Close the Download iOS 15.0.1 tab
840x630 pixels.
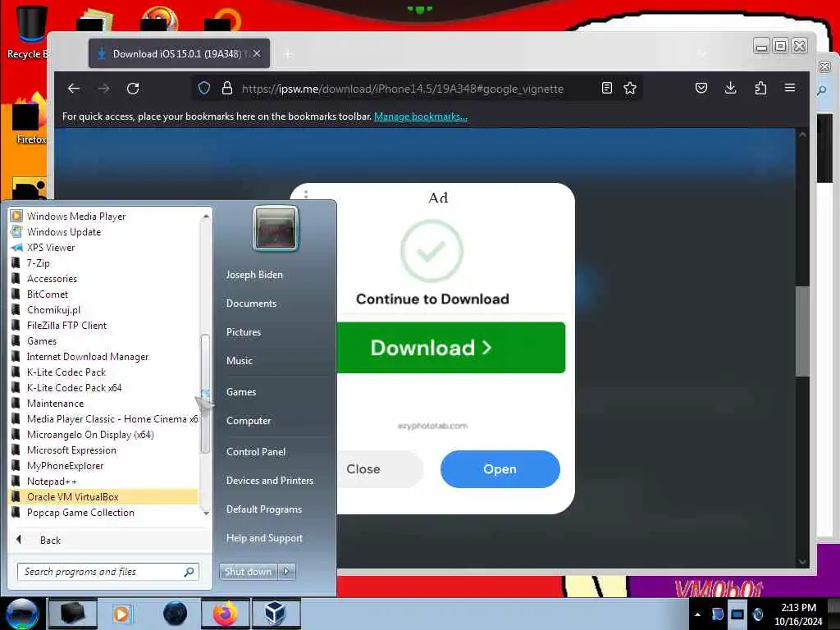(x=257, y=53)
